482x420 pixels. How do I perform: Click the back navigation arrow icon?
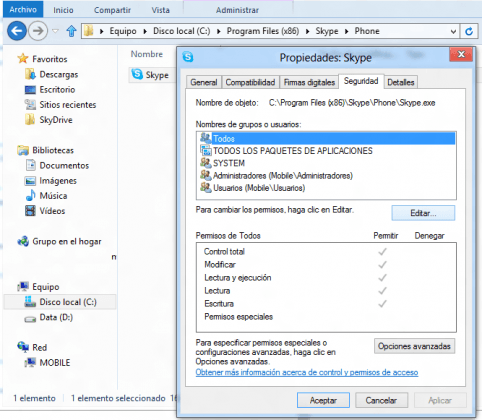[x=17, y=31]
